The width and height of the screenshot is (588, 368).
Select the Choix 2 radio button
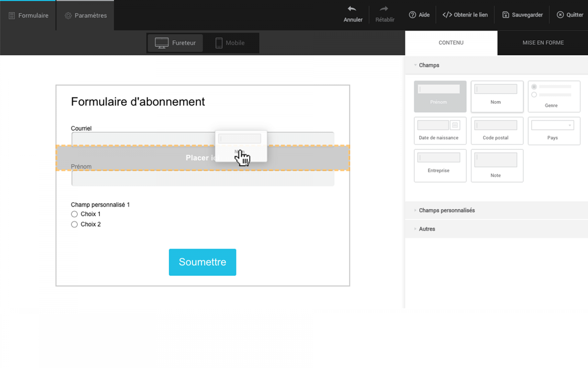click(74, 224)
